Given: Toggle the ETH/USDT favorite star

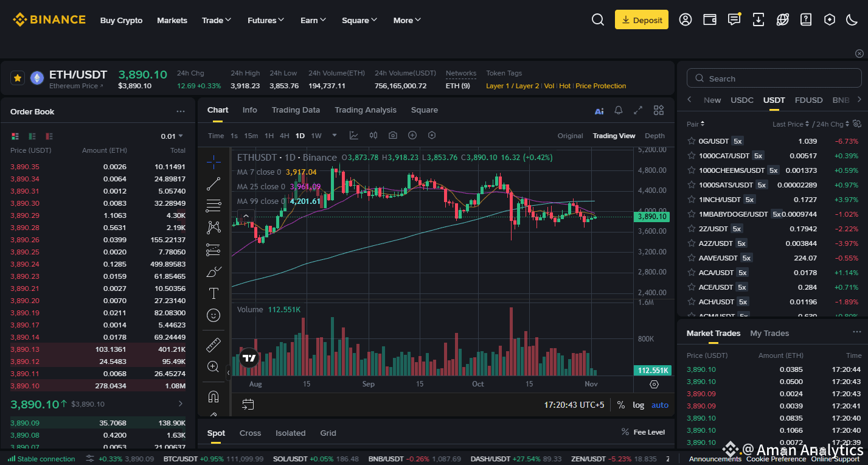Looking at the screenshot, I should [x=18, y=78].
